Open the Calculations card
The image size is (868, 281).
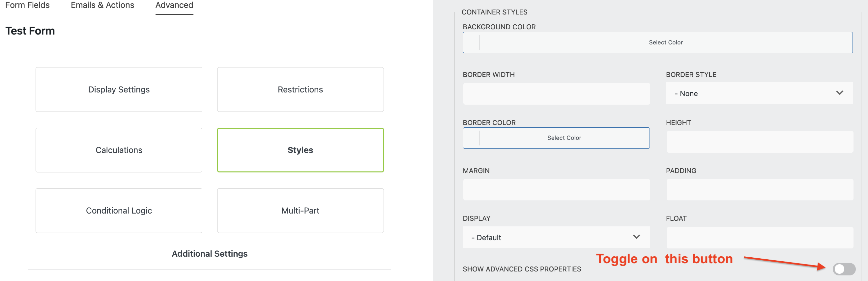[119, 150]
